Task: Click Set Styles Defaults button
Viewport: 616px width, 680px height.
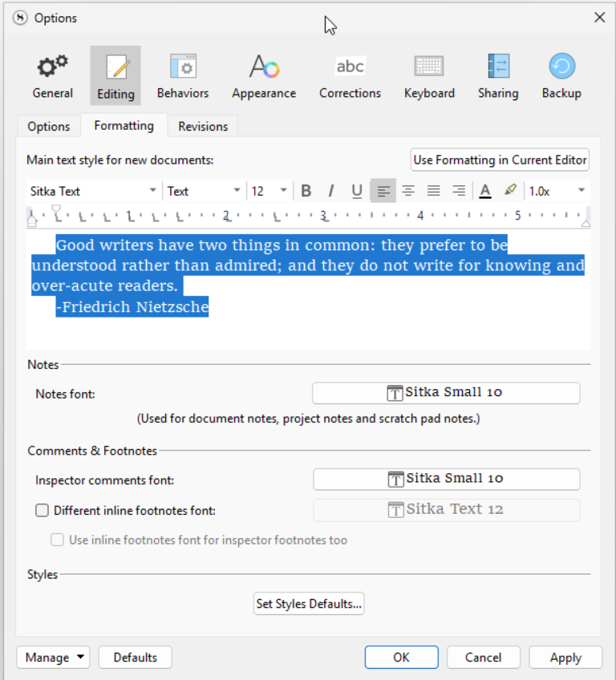Action: point(309,604)
